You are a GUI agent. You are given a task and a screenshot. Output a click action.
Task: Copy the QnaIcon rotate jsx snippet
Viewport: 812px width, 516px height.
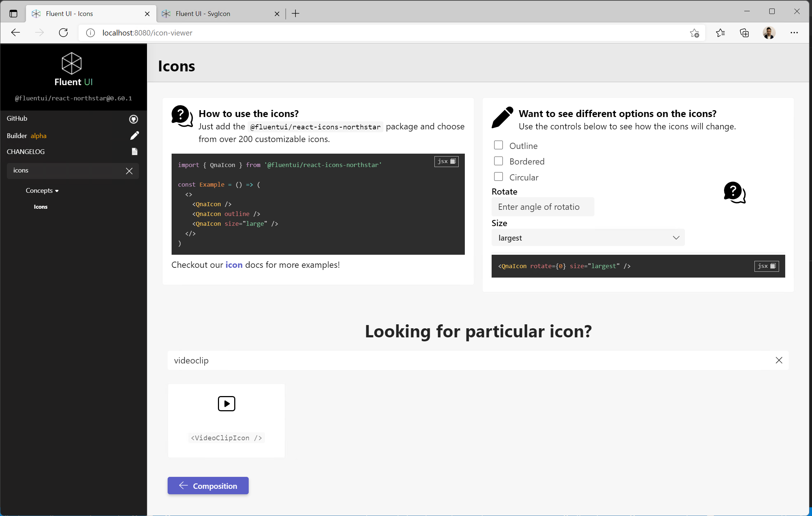766,266
